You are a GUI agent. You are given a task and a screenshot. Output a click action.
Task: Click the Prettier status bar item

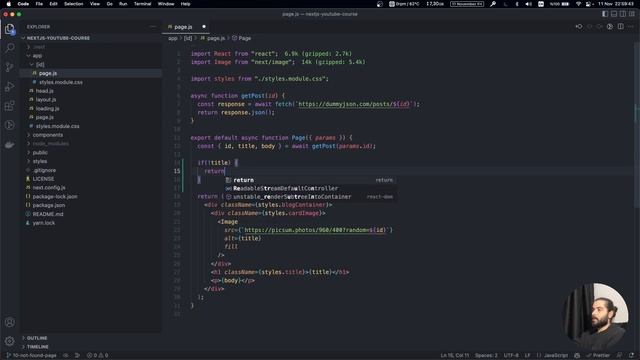pos(598,356)
